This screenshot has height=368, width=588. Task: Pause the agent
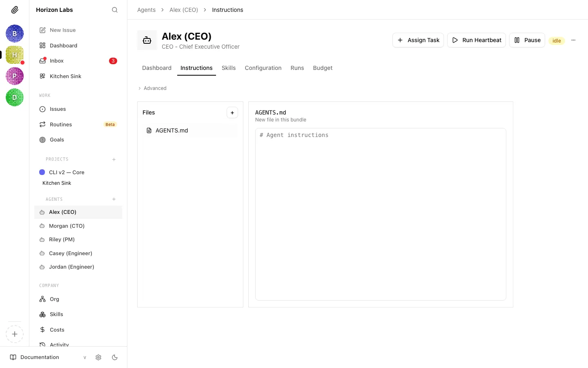tap(527, 40)
